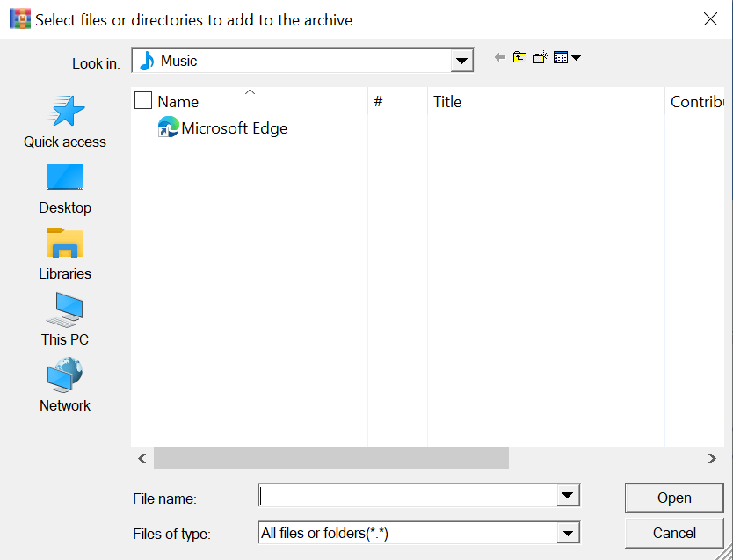
Task: Click the horizontal scrollbar thumb
Action: 330,458
